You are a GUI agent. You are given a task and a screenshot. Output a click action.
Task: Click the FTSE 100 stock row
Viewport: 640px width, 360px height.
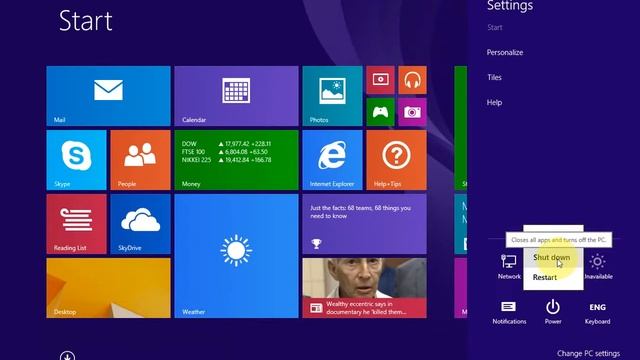(x=224, y=152)
